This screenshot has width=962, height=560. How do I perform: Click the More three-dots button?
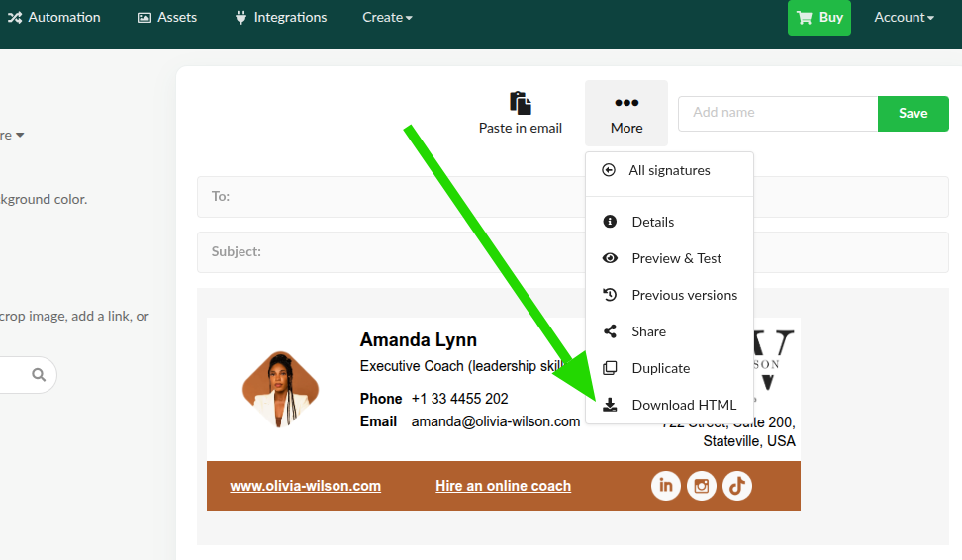[x=625, y=103]
